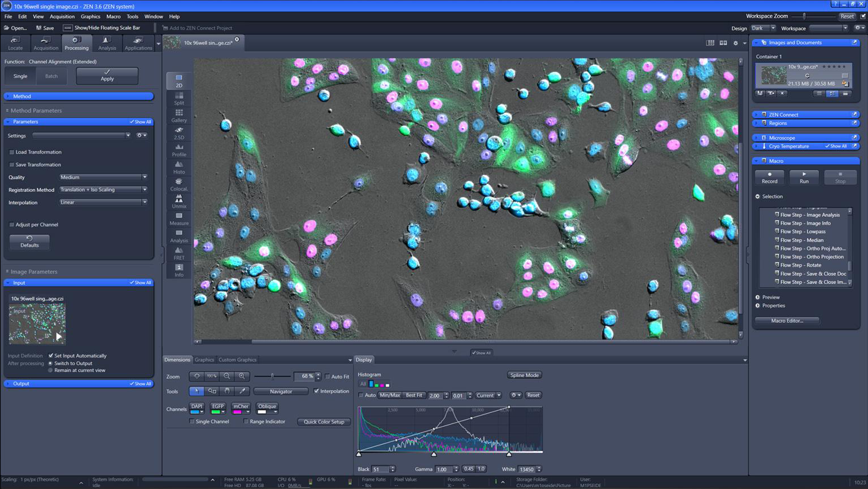Open the Registration Method dropdown
Viewport: 868px width, 489px height.
[x=103, y=190]
